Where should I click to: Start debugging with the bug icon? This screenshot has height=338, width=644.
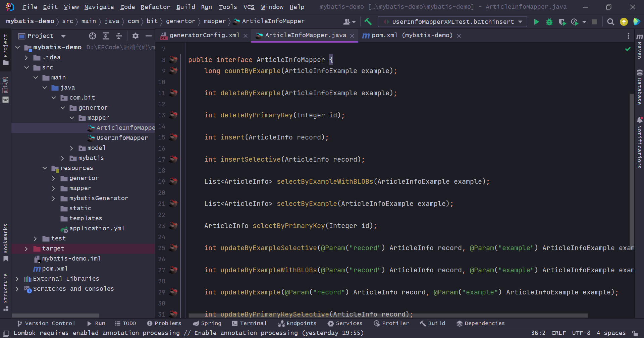click(549, 22)
